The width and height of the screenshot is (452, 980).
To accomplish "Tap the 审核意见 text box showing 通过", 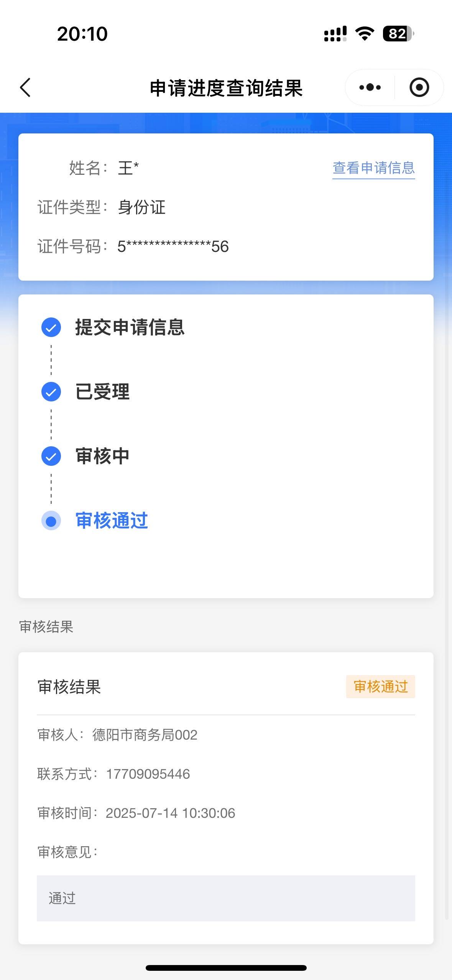I will tap(226, 898).
